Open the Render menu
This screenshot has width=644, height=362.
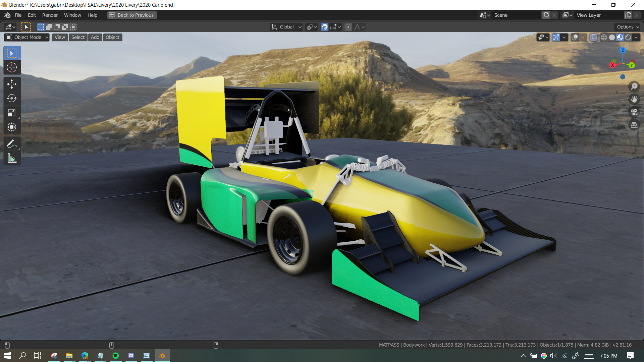pyautogui.click(x=50, y=15)
